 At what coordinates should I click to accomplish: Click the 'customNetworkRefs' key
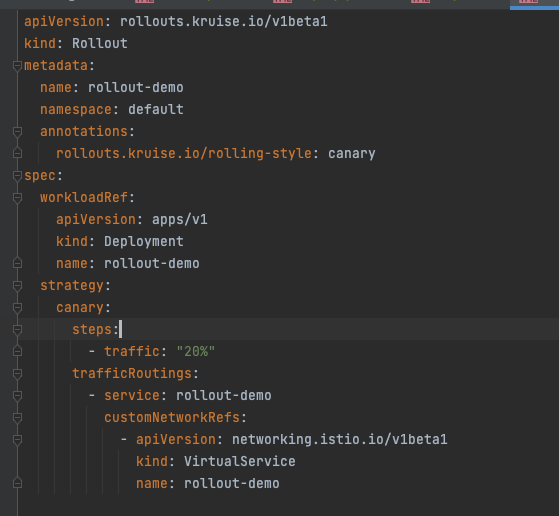(172, 418)
